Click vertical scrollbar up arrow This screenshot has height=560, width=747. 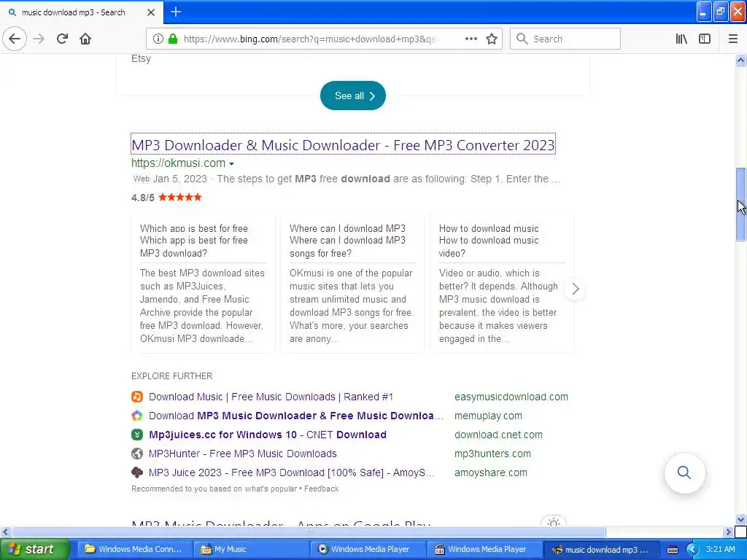click(741, 60)
